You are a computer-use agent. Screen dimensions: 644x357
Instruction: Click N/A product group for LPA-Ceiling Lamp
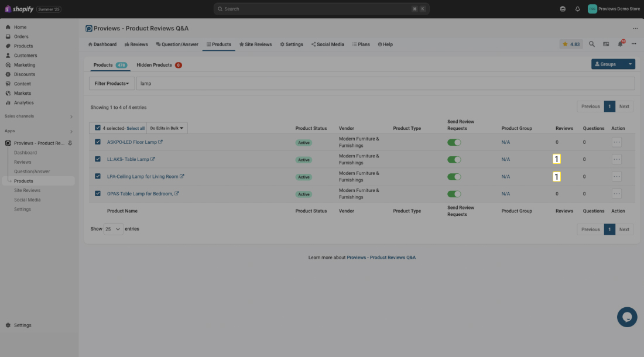click(x=506, y=177)
